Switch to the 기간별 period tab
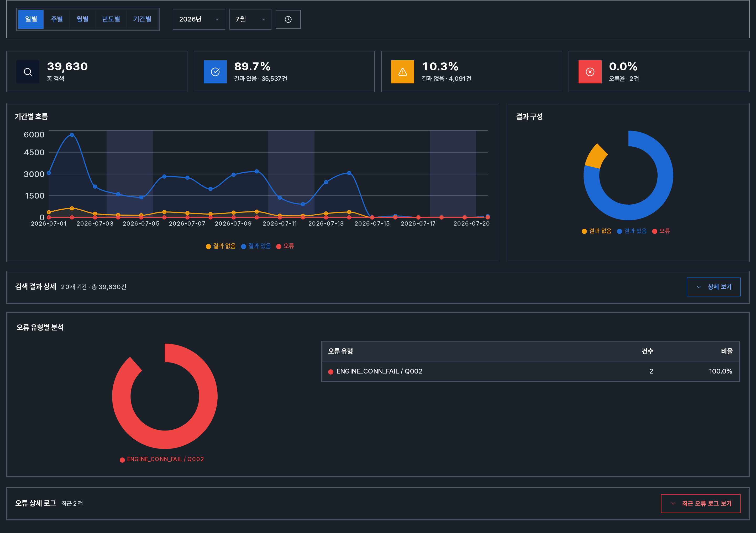This screenshot has width=756, height=533. tap(142, 19)
